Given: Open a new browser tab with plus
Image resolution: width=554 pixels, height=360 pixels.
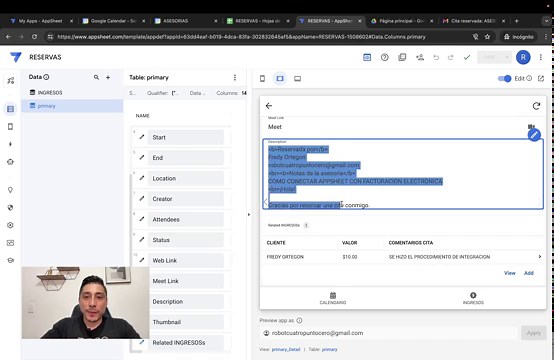Looking at the screenshot, I should pyautogui.click(x=516, y=21).
